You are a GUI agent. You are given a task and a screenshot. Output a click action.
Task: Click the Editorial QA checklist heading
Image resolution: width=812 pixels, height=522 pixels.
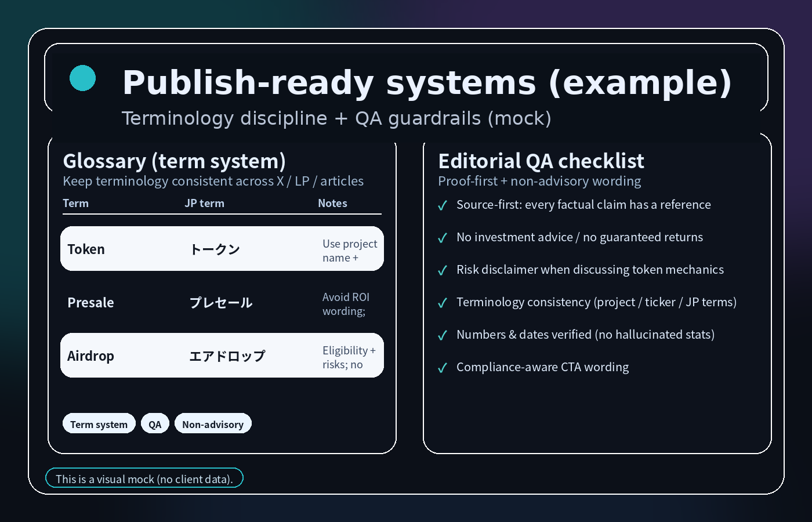click(x=541, y=161)
